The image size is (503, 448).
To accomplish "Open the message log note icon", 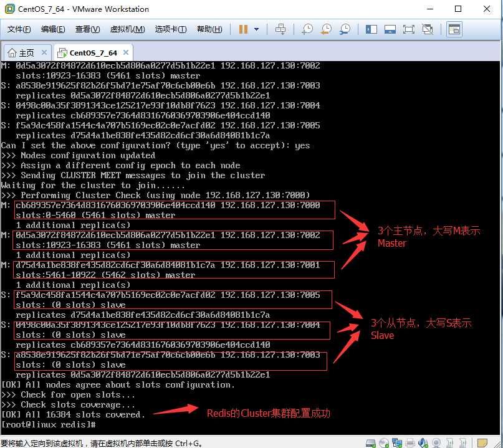I will (482, 443).
